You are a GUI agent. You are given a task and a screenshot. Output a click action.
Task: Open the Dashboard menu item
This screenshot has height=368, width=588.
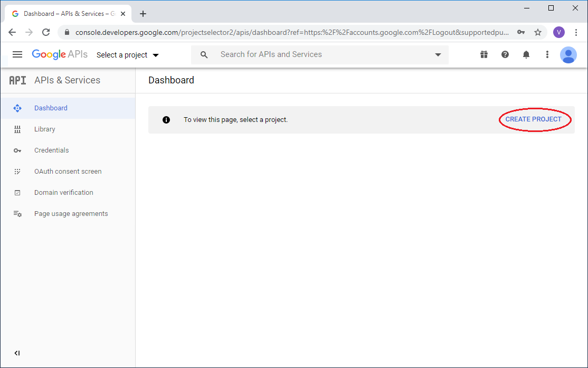[68, 108]
